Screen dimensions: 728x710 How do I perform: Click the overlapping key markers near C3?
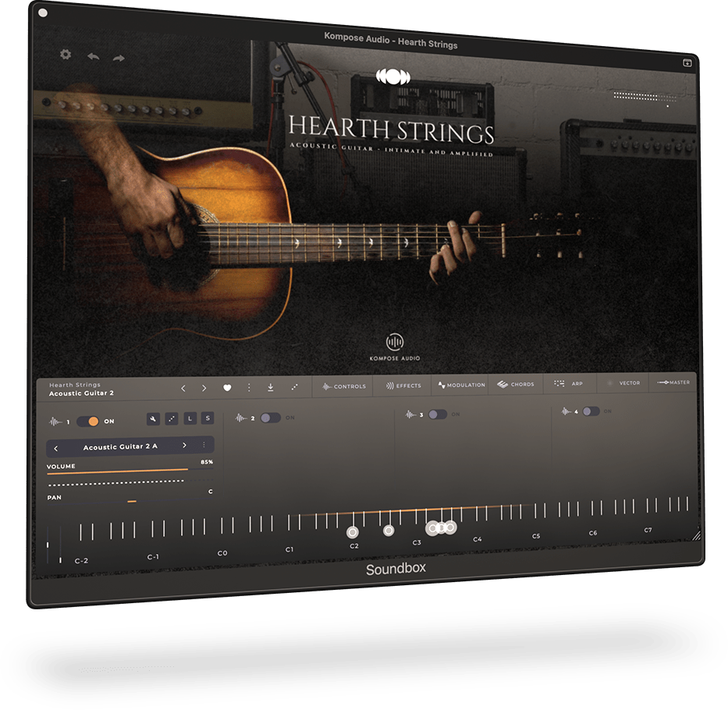(441, 528)
